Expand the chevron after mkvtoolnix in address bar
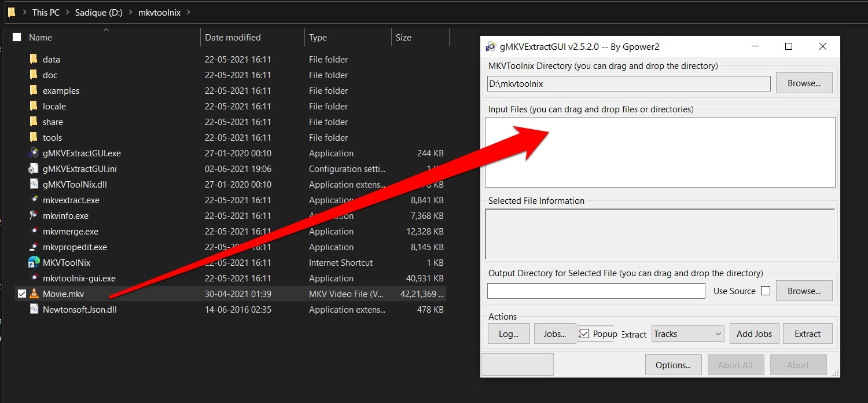Image resolution: width=868 pixels, height=403 pixels. 189,12
